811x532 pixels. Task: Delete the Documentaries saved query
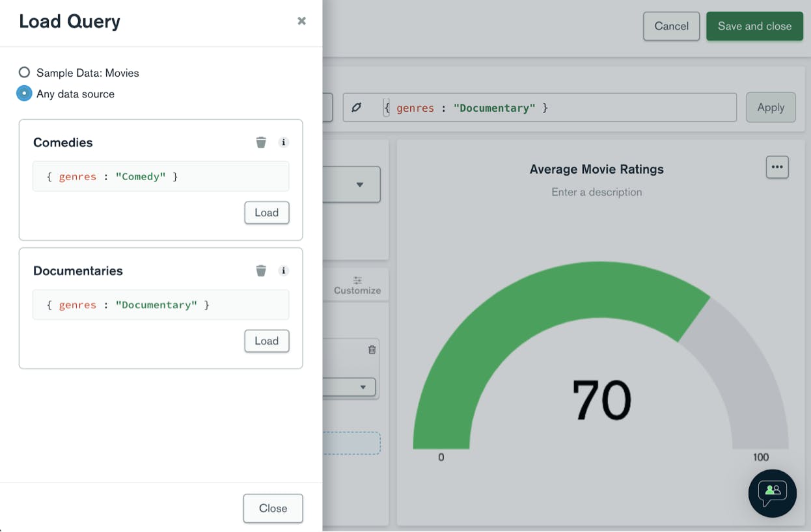coord(261,271)
